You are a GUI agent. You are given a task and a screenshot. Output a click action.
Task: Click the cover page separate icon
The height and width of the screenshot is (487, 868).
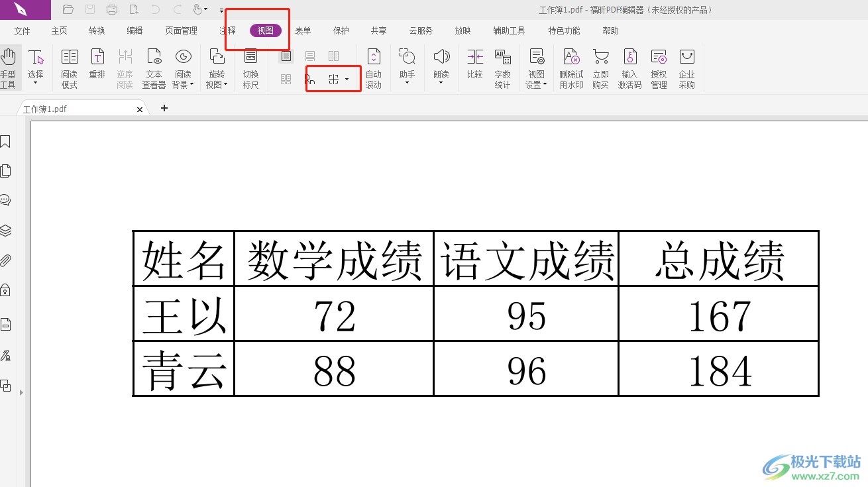pyautogui.click(x=310, y=80)
